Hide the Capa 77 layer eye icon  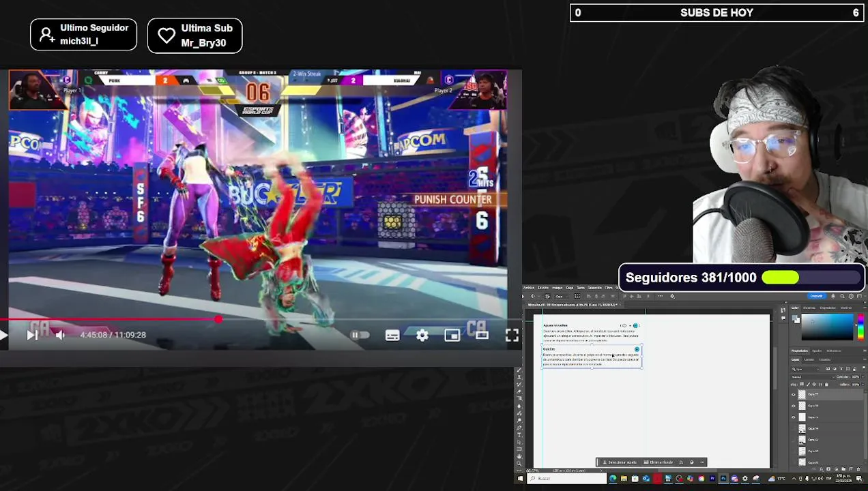click(793, 395)
